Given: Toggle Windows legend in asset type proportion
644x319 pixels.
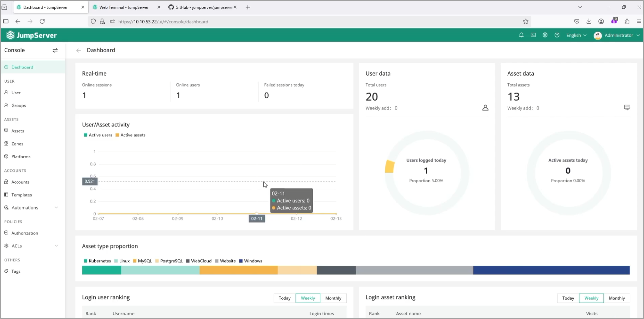Looking at the screenshot, I should click(251, 261).
